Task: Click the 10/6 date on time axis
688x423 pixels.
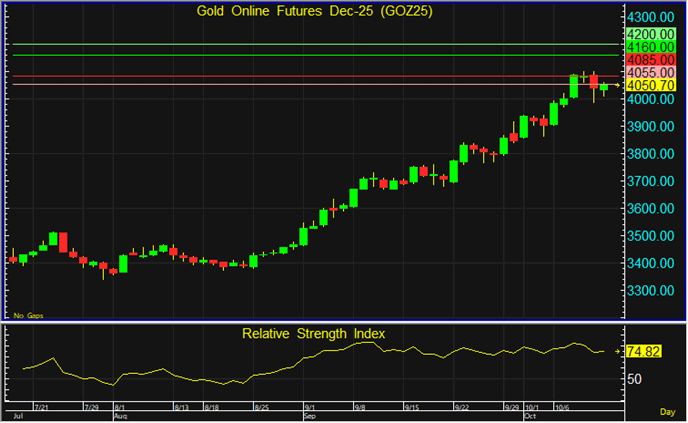Action: coord(563,408)
